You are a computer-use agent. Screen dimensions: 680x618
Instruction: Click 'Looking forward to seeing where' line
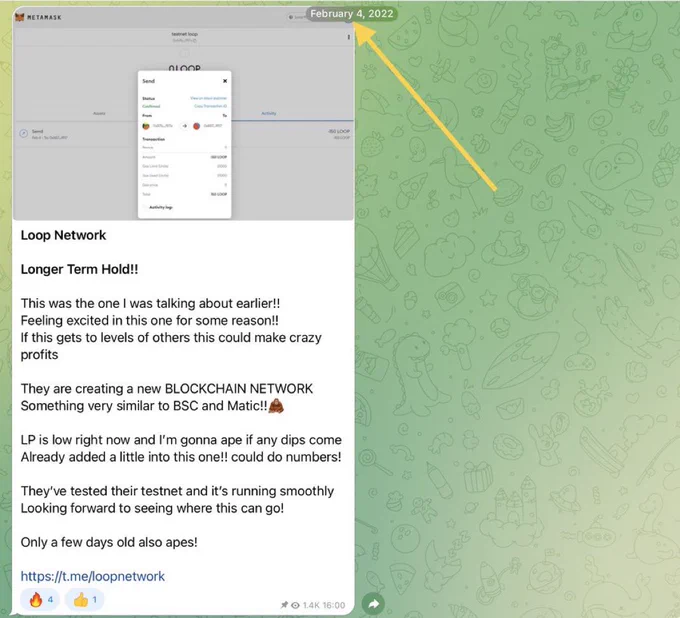(152, 508)
